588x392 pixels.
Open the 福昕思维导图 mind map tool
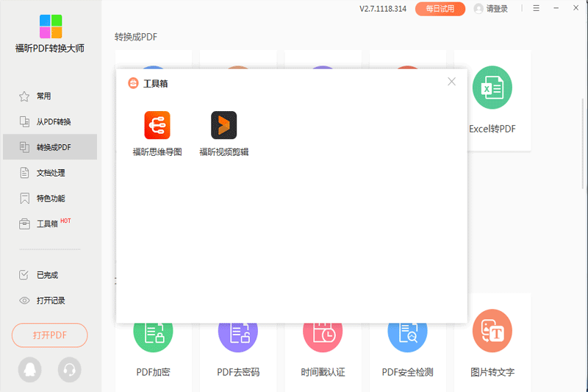point(157,126)
